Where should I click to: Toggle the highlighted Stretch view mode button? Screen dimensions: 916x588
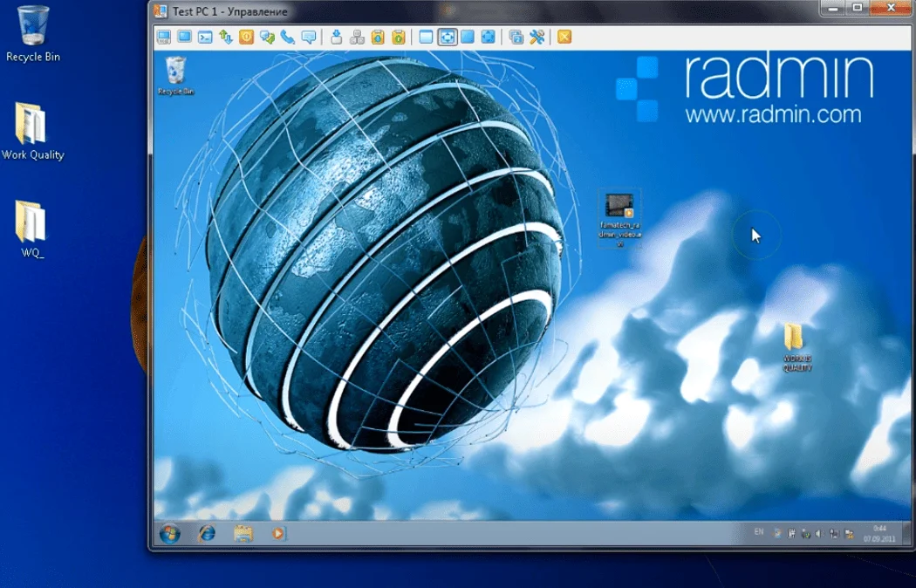pos(447,38)
